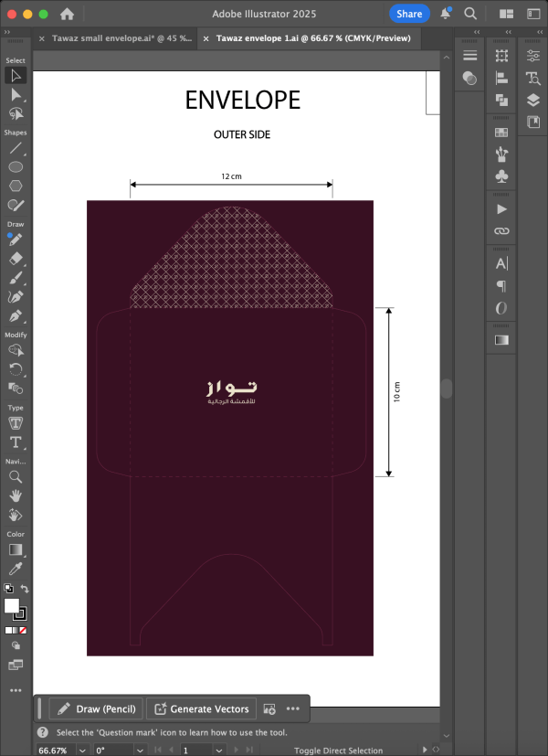This screenshot has width=548, height=756.
Task: Select the Line Segment tool
Action: click(x=16, y=148)
